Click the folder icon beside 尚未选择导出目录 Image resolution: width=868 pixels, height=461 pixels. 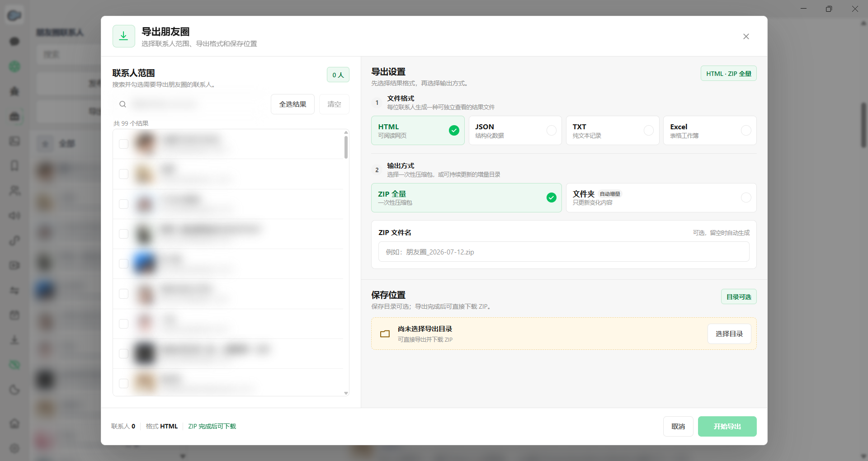click(385, 334)
